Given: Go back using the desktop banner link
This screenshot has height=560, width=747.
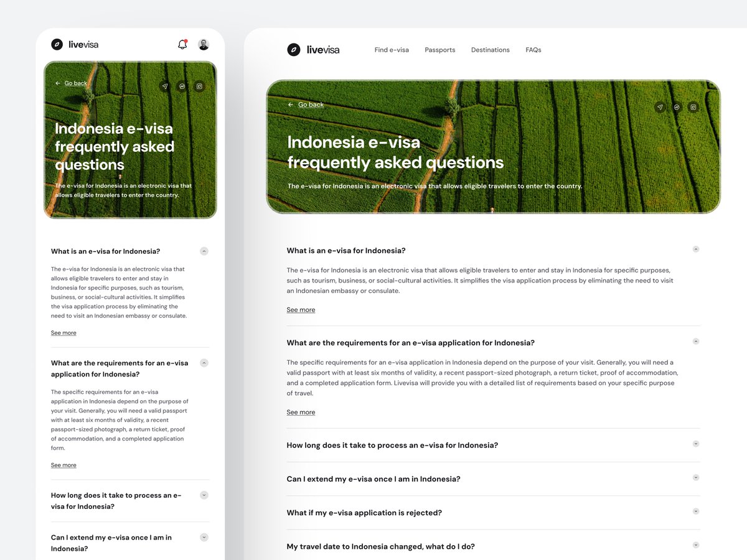Looking at the screenshot, I should click(x=306, y=105).
